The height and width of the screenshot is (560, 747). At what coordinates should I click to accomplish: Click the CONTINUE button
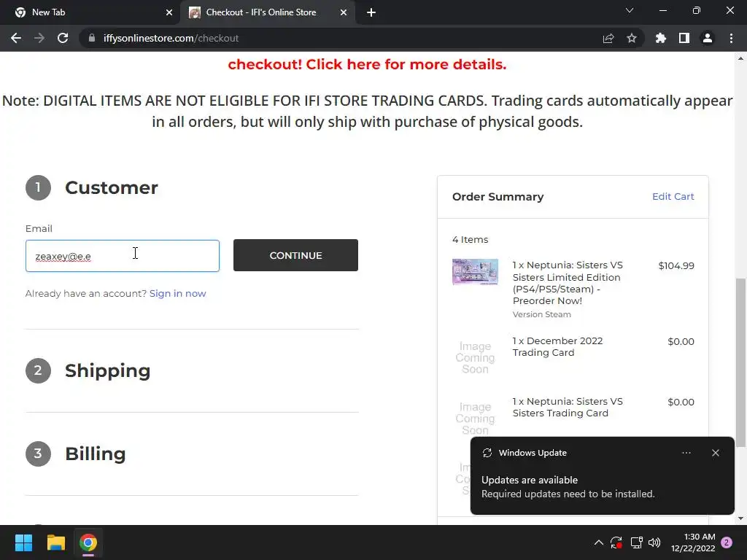click(x=295, y=255)
